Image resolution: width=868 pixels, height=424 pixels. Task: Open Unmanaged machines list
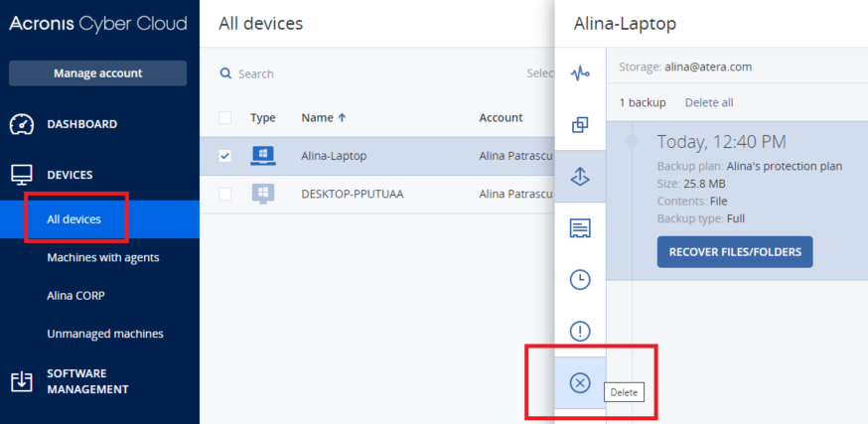coord(105,334)
